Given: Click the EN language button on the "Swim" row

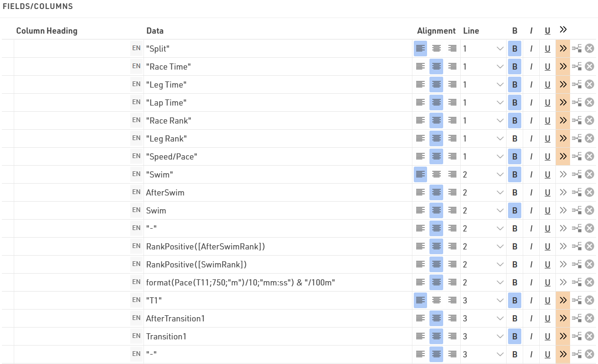Looking at the screenshot, I should click(136, 174).
